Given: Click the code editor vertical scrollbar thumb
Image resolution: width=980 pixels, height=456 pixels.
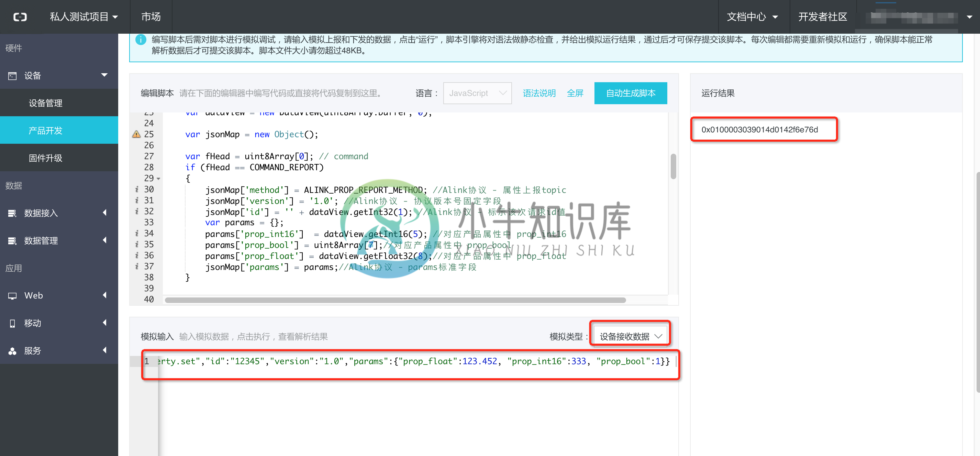Looking at the screenshot, I should 673,166.
